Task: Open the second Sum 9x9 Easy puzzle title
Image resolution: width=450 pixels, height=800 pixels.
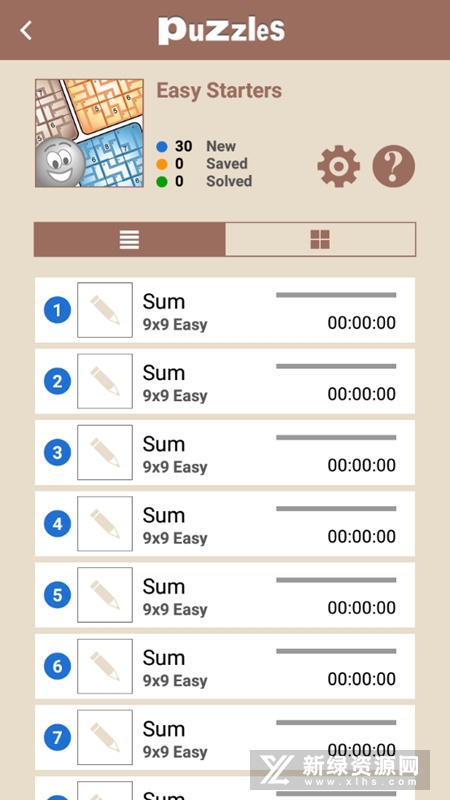Action: coord(175,384)
